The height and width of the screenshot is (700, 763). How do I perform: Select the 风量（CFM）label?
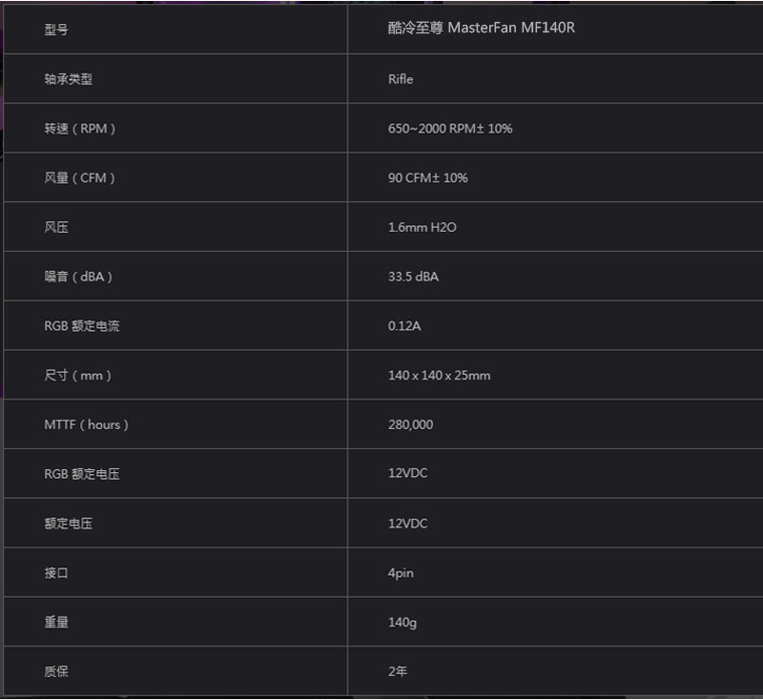coord(80,178)
